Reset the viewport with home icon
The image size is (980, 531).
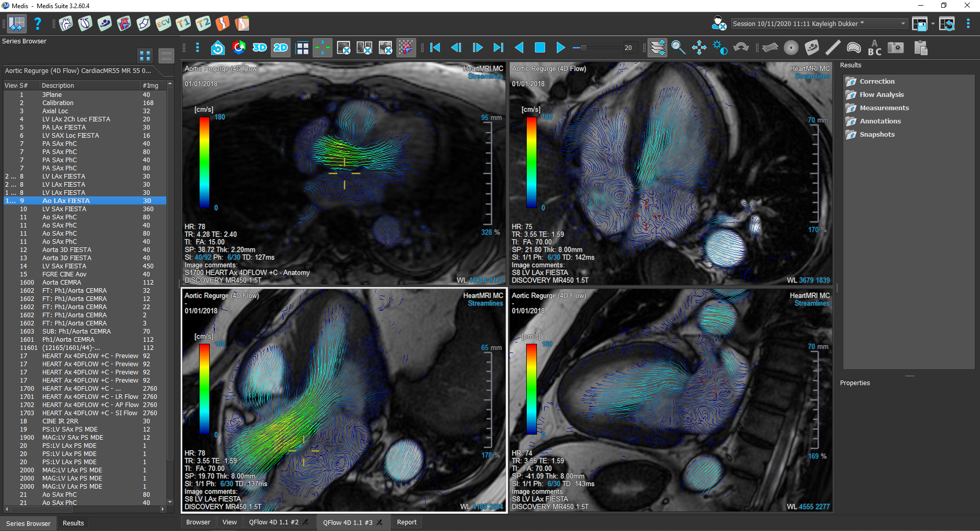pos(218,48)
